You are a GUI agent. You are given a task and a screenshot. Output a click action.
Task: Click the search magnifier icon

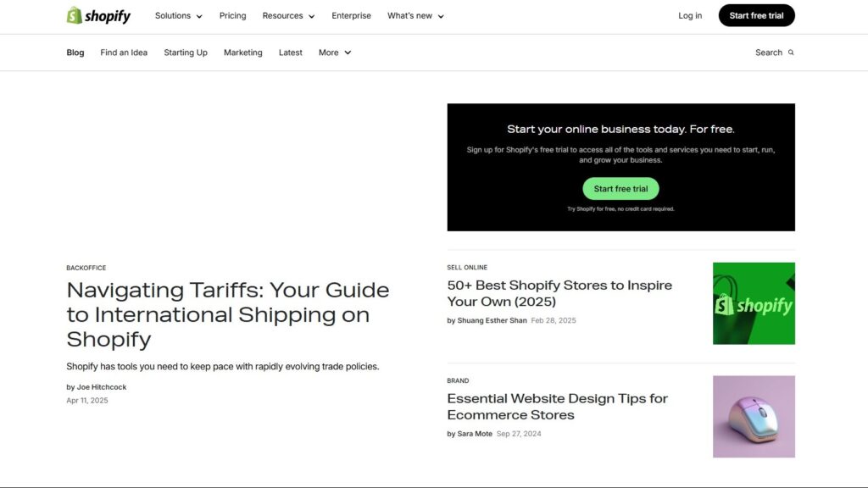click(x=791, y=53)
